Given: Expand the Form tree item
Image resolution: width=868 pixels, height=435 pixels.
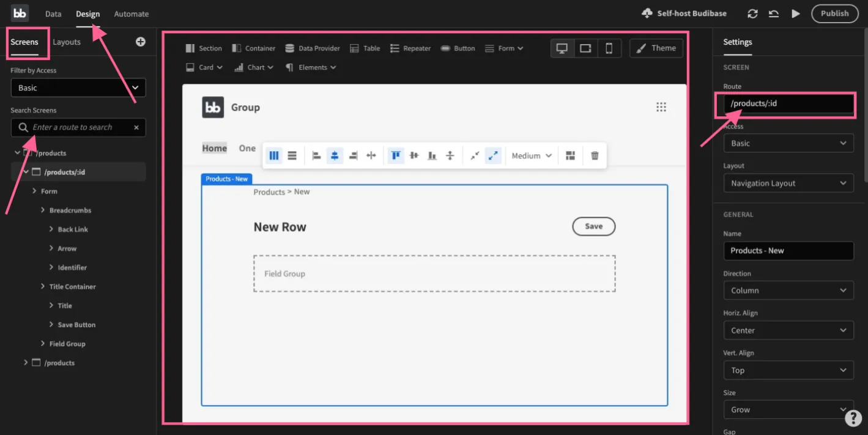Looking at the screenshot, I should 34,191.
